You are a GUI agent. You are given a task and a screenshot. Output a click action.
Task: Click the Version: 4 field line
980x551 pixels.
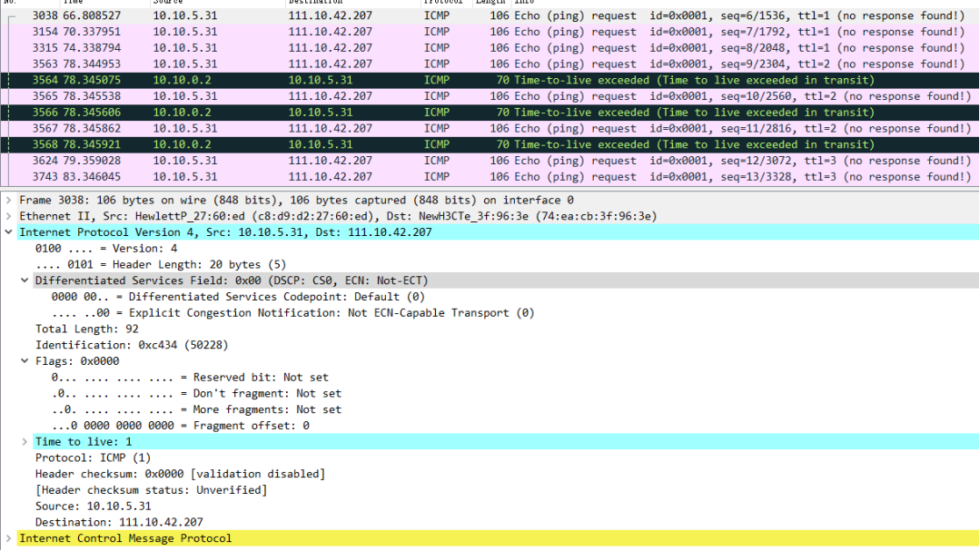click(106, 249)
